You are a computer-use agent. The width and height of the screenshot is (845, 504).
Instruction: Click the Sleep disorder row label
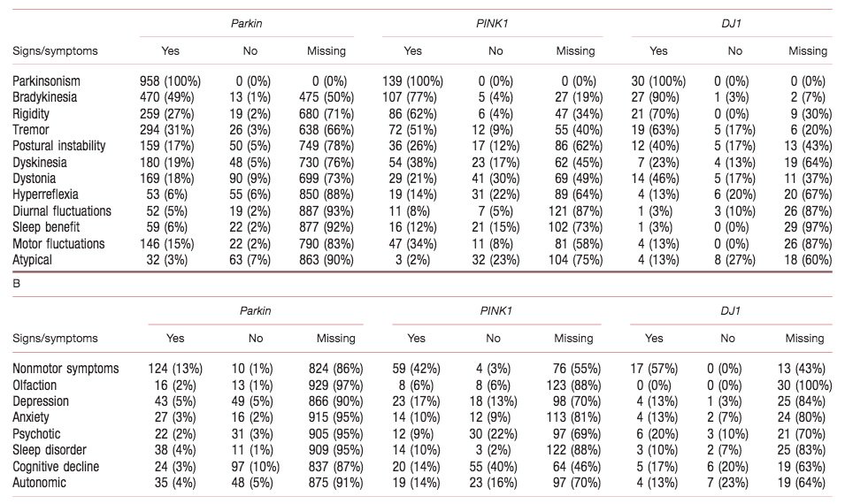[51, 450]
